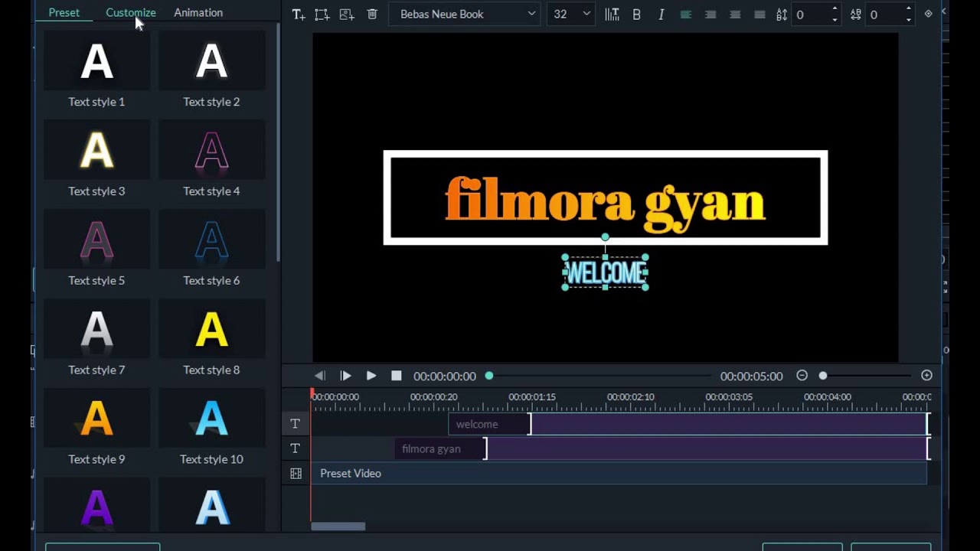Step back one frame in preview
This screenshot has width=980, height=551.
pyautogui.click(x=320, y=376)
